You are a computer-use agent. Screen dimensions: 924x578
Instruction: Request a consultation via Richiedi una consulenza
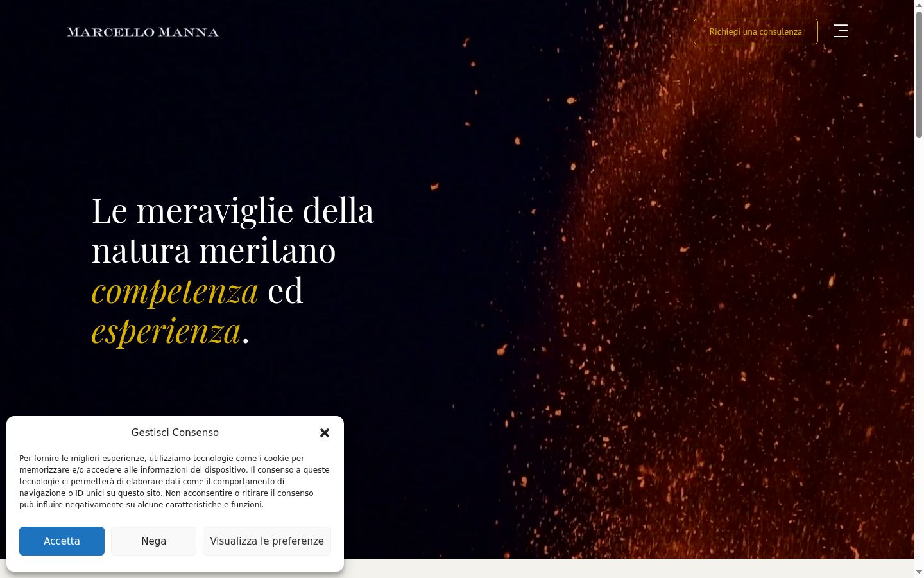coord(755,31)
